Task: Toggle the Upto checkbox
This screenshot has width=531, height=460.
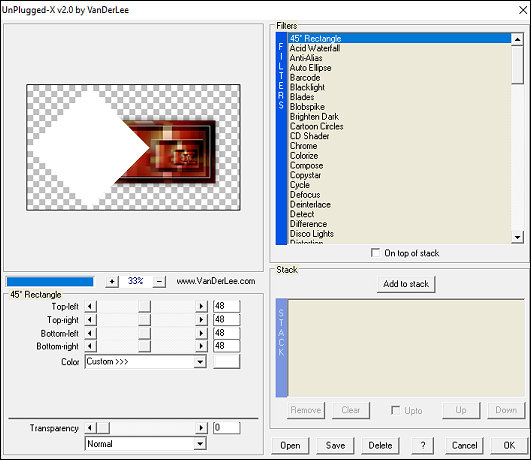Action: 395,410
